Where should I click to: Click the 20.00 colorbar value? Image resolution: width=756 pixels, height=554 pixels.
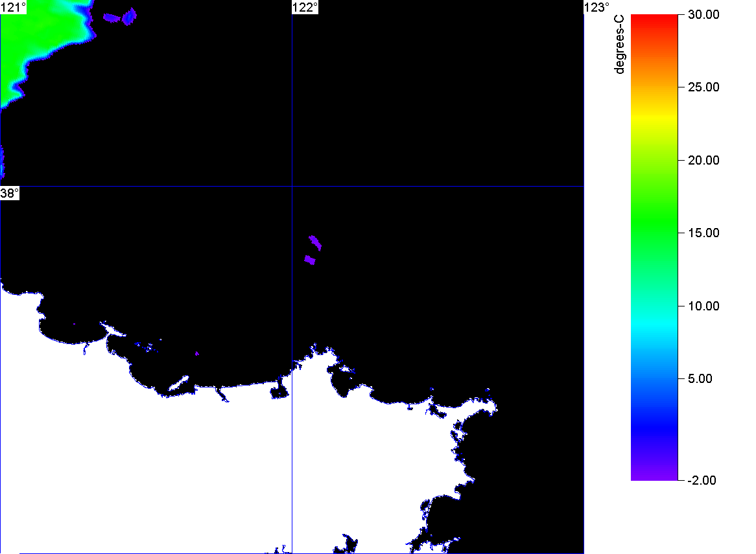703,161
